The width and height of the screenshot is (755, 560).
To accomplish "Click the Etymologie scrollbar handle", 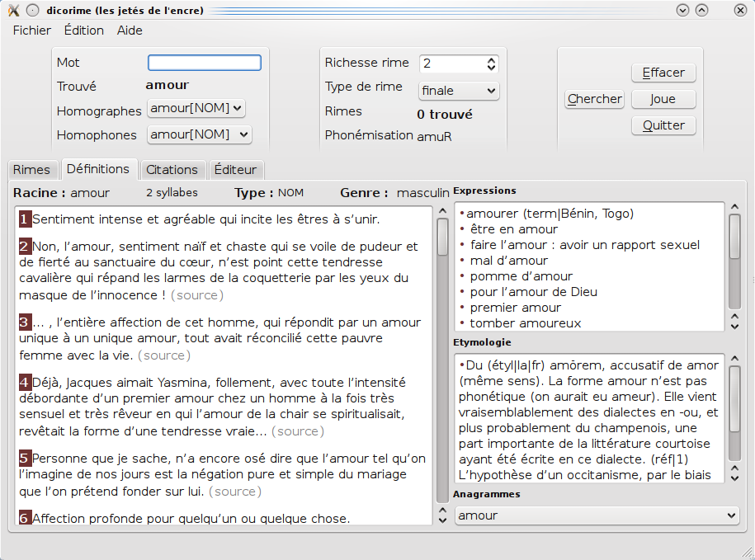I will click(x=734, y=399).
